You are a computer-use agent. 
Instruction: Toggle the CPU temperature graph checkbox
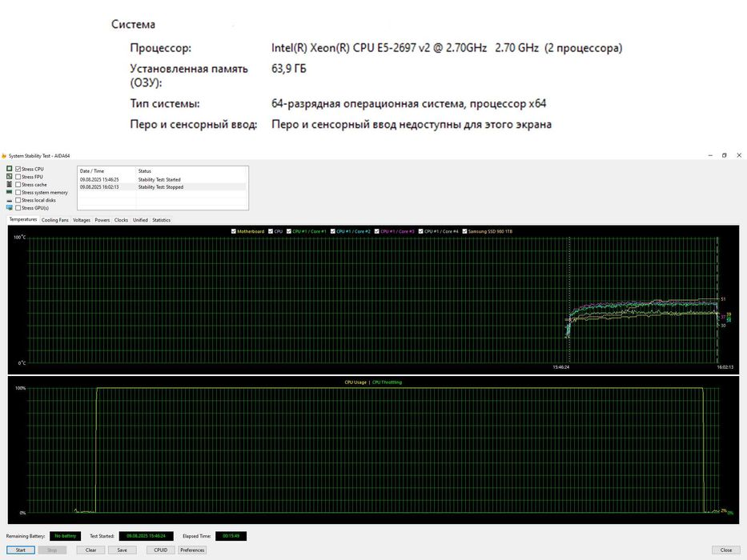(271, 231)
